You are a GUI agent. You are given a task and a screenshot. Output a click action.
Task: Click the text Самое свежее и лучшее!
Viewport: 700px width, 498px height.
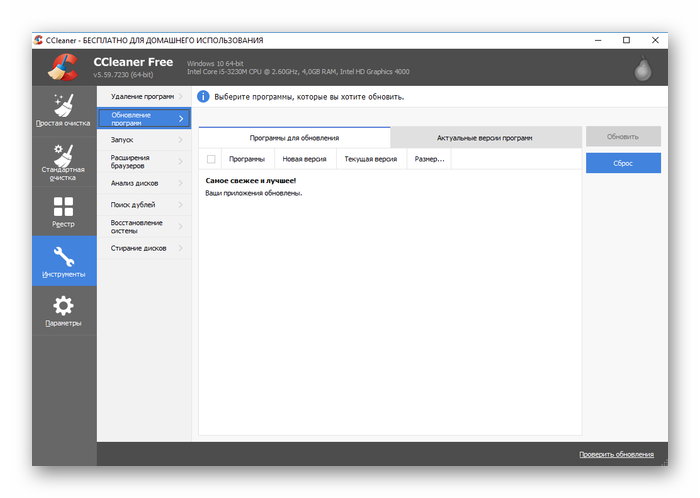[x=250, y=181]
